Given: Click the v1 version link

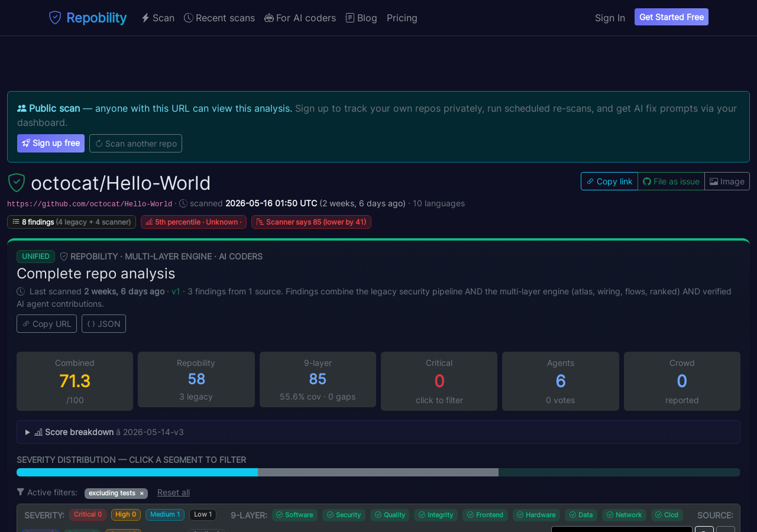Looking at the screenshot, I should [176, 291].
